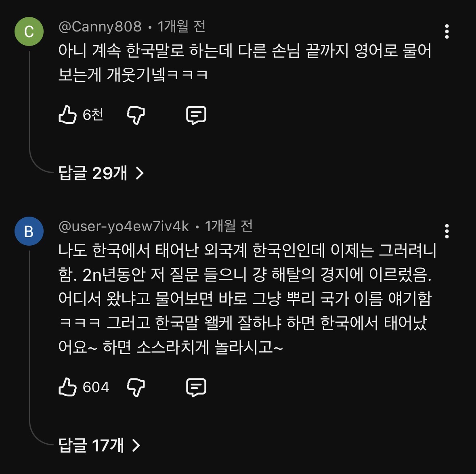This screenshot has width=476, height=474.
Task: Click the 6천 like count
Action: point(93,115)
